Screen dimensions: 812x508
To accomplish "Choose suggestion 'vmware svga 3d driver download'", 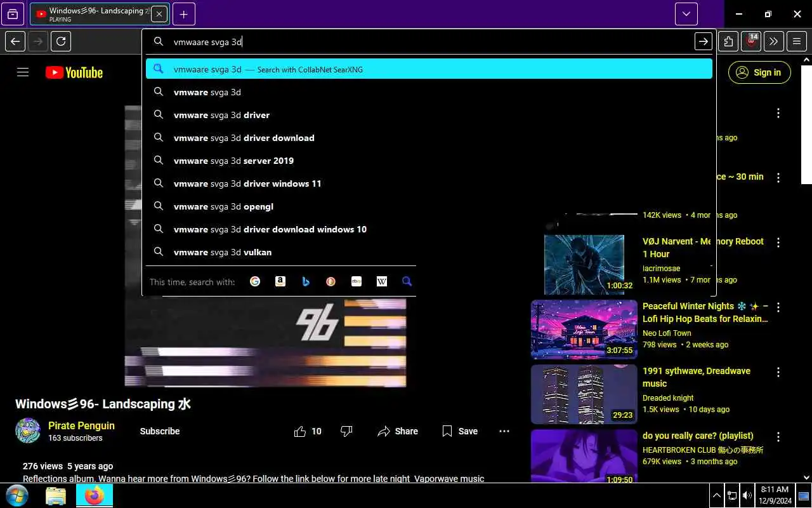I will 429,138.
